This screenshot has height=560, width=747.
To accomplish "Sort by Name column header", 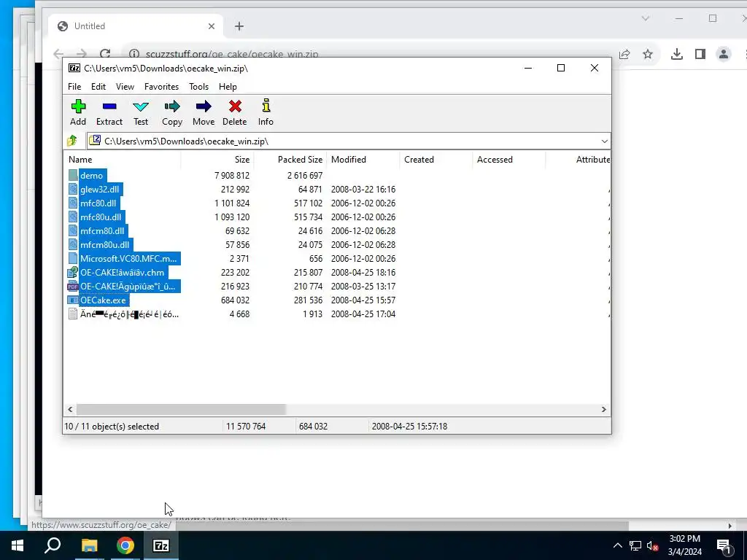I will coord(122,160).
